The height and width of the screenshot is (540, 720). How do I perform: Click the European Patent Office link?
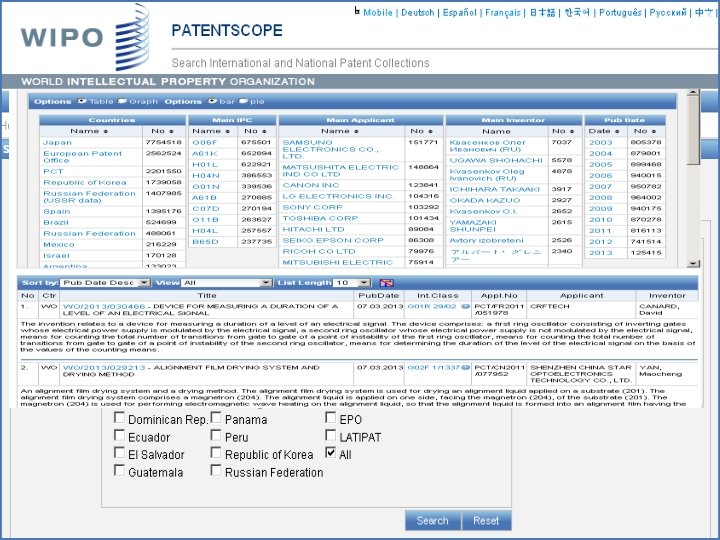pos(82,157)
